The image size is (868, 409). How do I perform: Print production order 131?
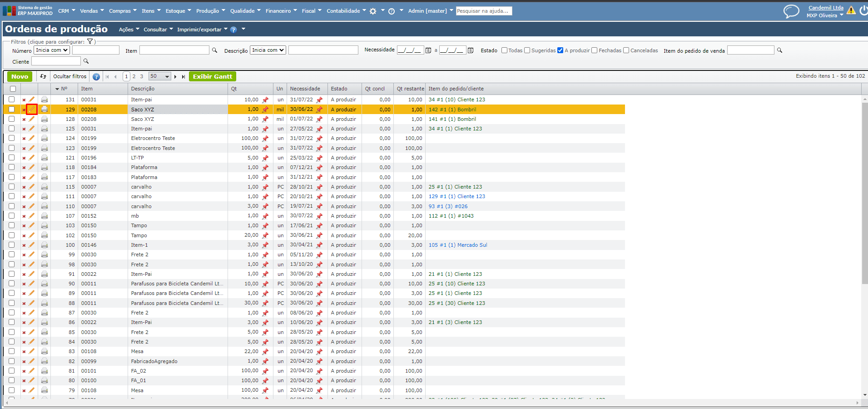(45, 100)
